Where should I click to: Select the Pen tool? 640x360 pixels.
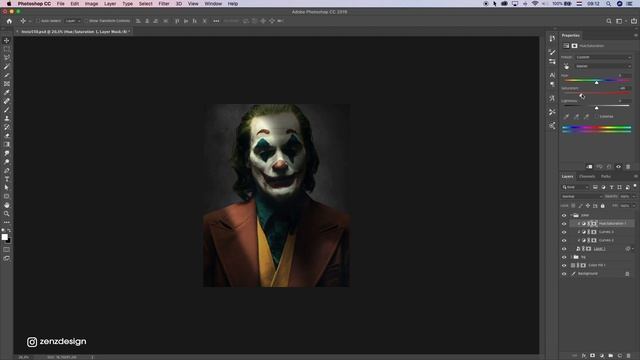pyautogui.click(x=7, y=170)
